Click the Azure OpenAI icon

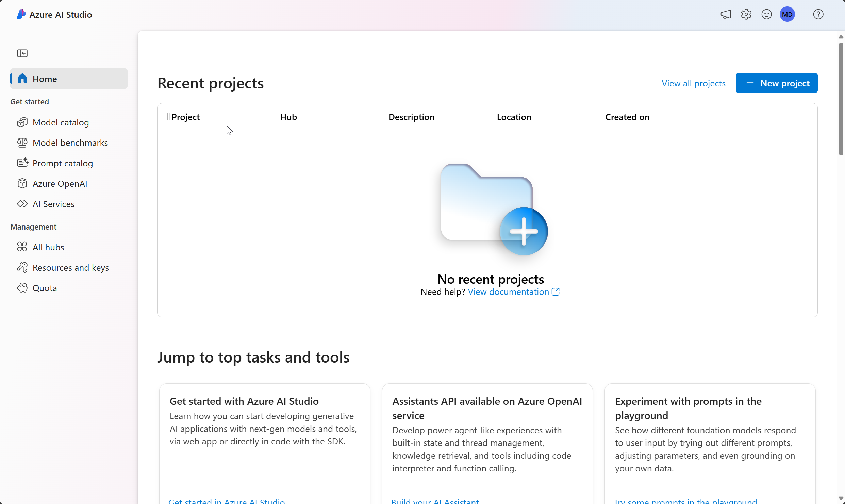(x=22, y=183)
